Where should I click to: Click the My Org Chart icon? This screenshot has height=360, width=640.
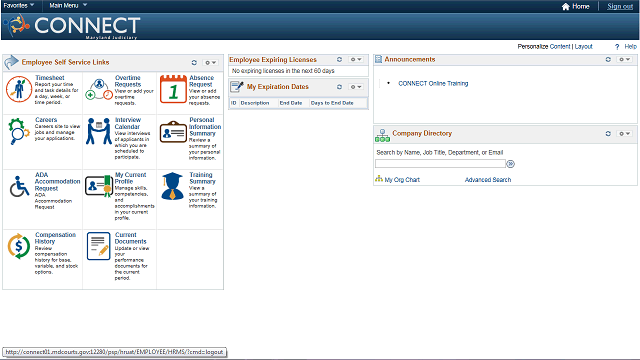point(379,179)
